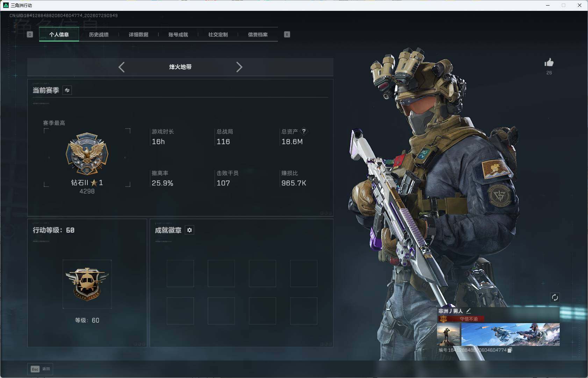
Task: Select the 账号成就 tab
Action: point(178,34)
